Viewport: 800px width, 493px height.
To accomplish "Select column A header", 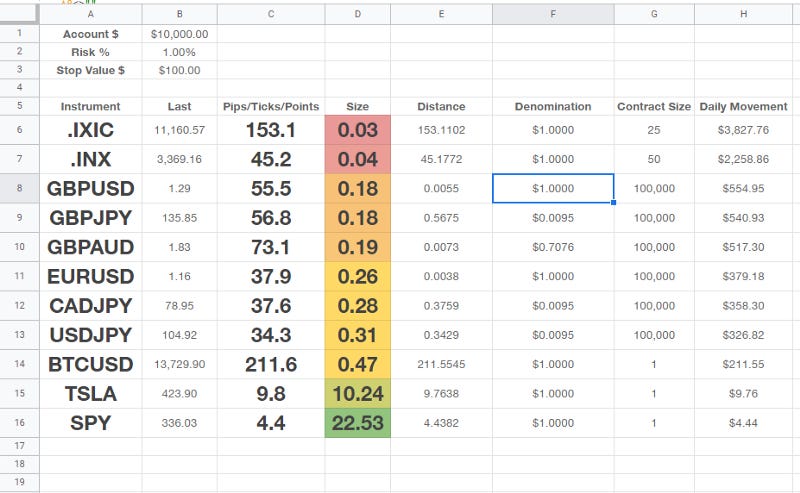I will click(x=91, y=14).
